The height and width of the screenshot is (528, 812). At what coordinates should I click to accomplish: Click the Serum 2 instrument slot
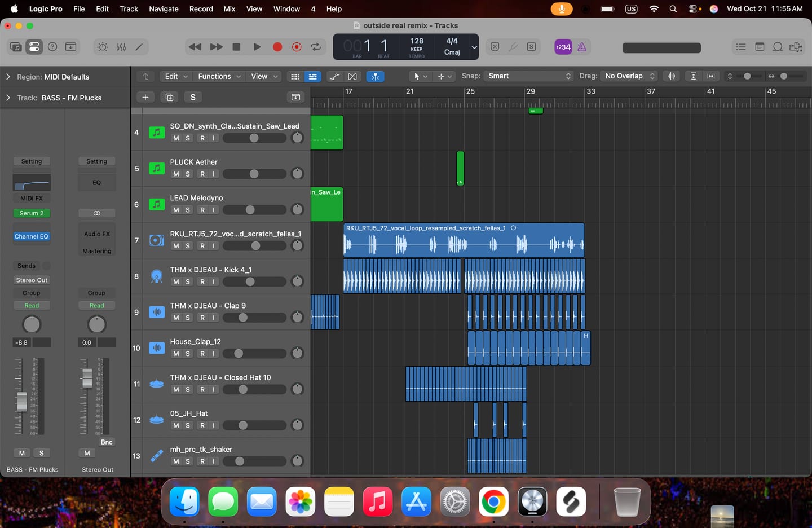(x=32, y=213)
